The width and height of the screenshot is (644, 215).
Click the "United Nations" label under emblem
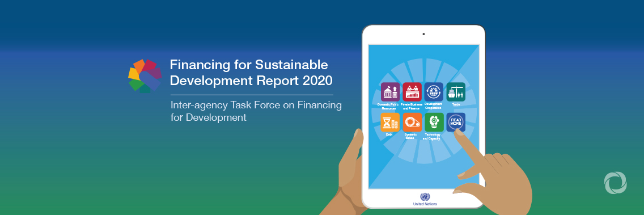coord(425,204)
